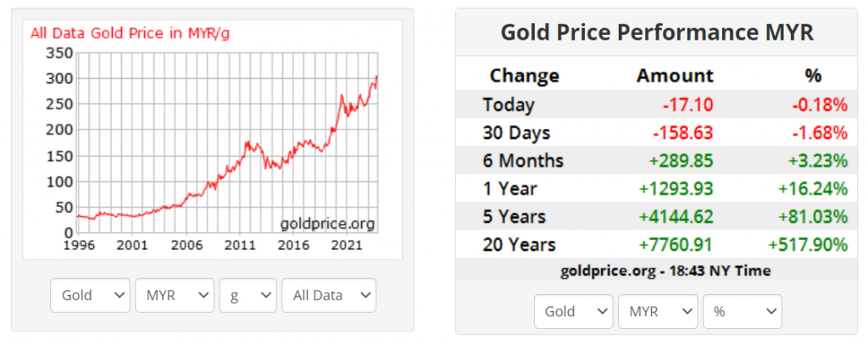Click the '6 Months' row label

(523, 161)
